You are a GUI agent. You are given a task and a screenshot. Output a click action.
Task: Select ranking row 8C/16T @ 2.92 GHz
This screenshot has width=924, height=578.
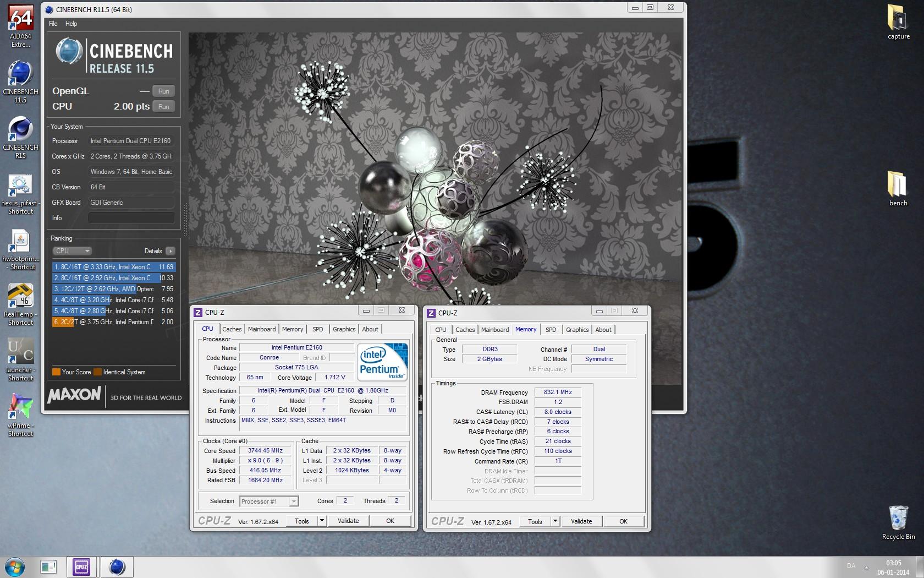(x=114, y=278)
